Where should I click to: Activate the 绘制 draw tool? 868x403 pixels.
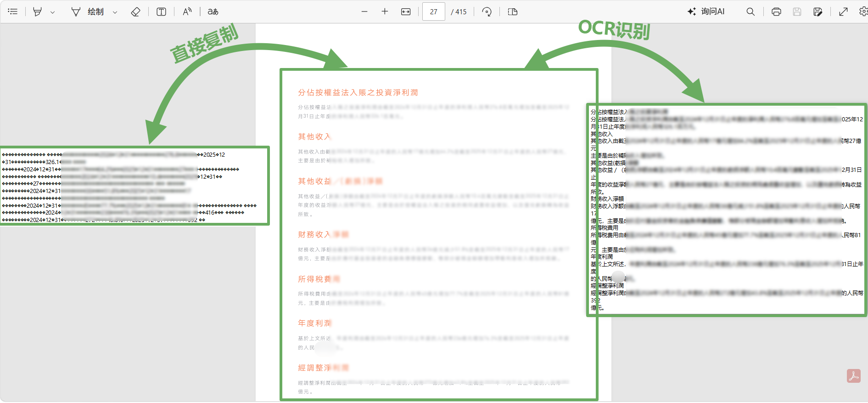[x=88, y=11]
